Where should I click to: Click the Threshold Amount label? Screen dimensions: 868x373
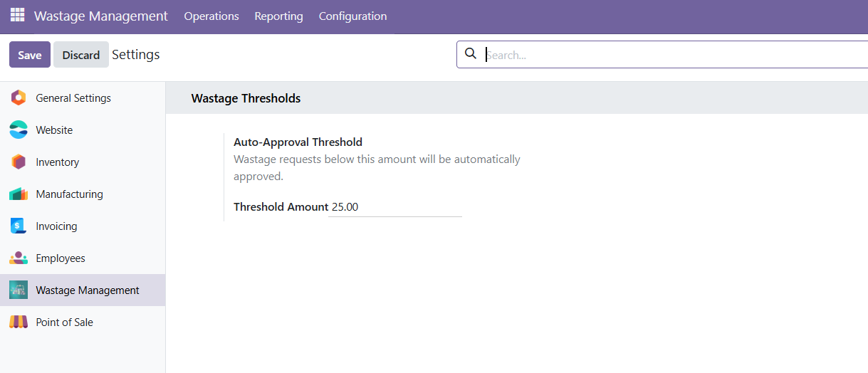[281, 207]
